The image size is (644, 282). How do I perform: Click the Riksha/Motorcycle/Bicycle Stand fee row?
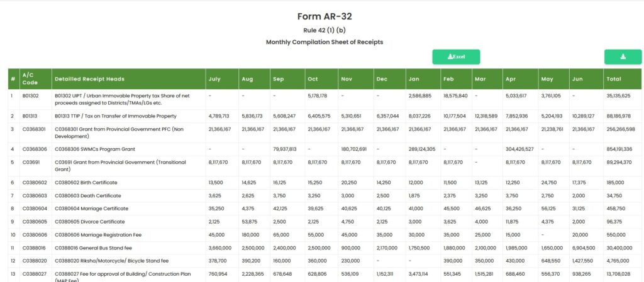(325, 261)
